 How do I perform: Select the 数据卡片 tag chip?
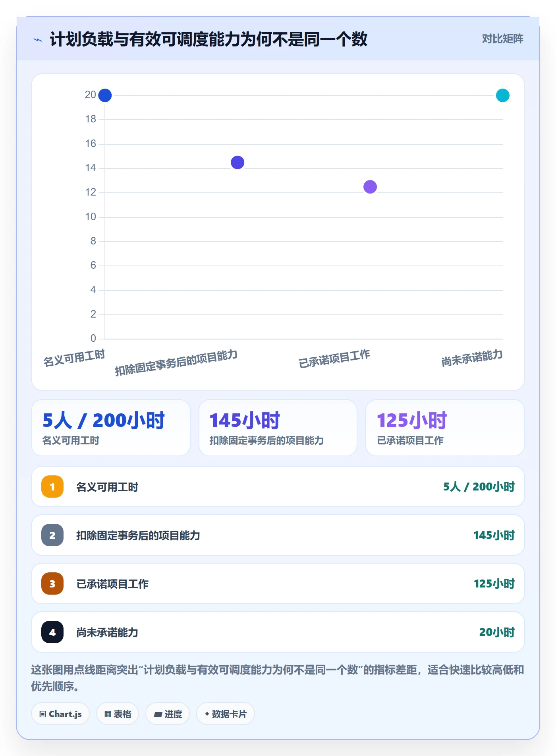click(x=226, y=714)
